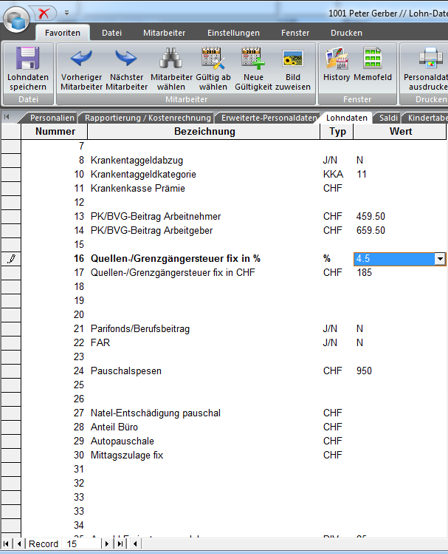Click the red X quick access icon
Viewport: 448px width, 554px height.
tap(44, 13)
